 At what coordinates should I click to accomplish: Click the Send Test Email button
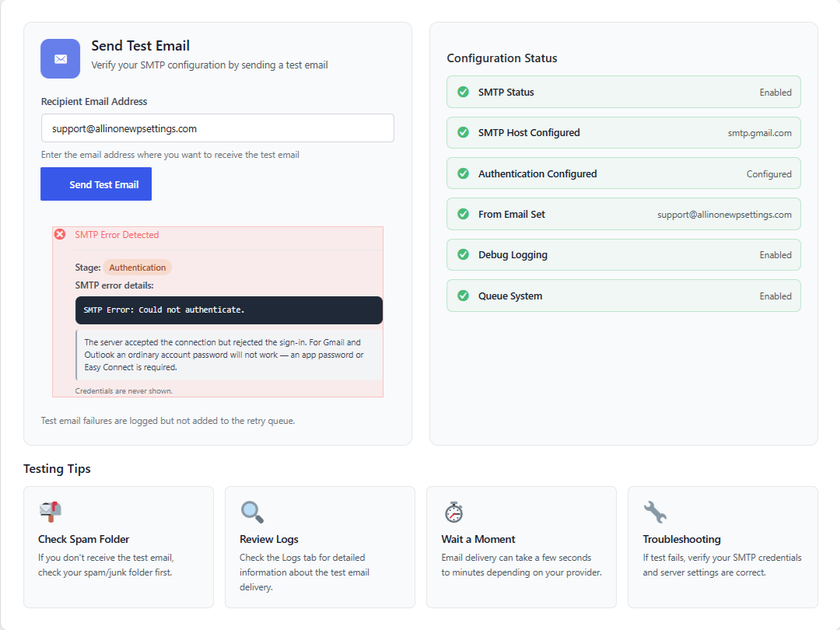point(96,184)
